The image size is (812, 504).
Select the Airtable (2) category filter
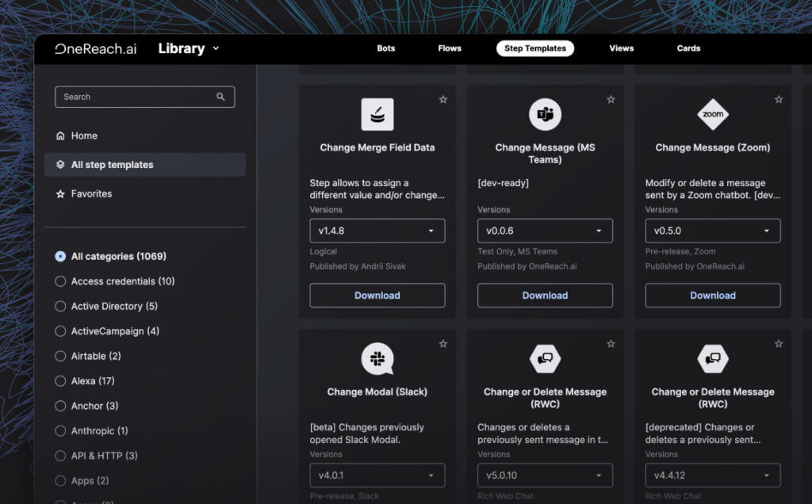[60, 356]
